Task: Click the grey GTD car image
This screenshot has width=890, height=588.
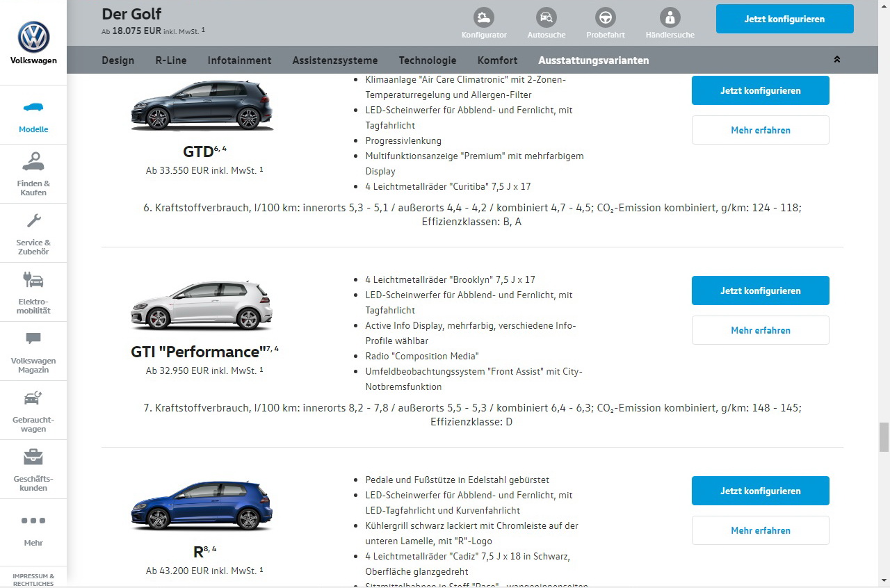Action: 202,105
